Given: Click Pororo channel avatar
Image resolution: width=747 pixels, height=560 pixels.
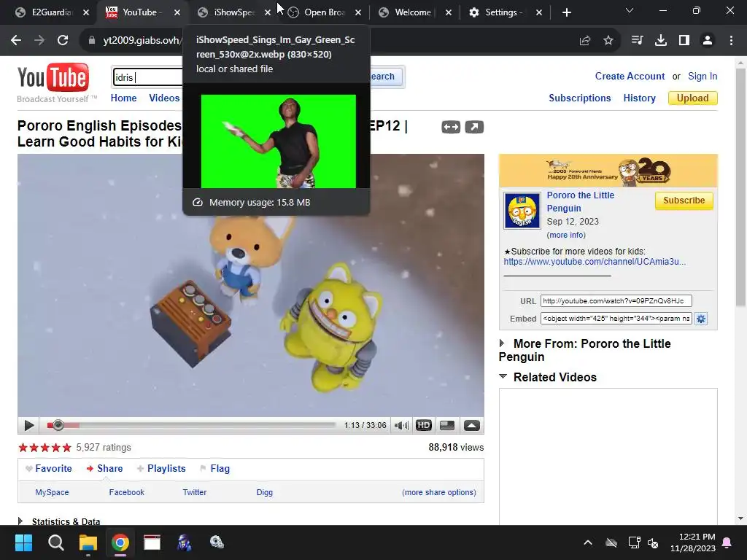Looking at the screenshot, I should [522, 211].
